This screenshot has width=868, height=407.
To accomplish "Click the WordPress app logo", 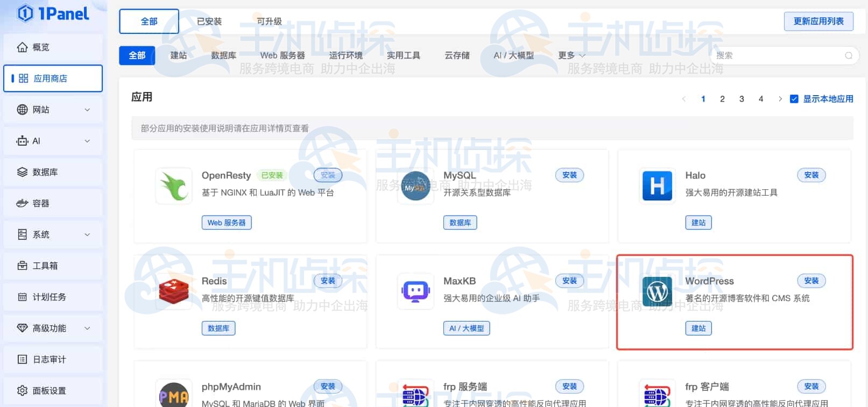I will (x=657, y=291).
